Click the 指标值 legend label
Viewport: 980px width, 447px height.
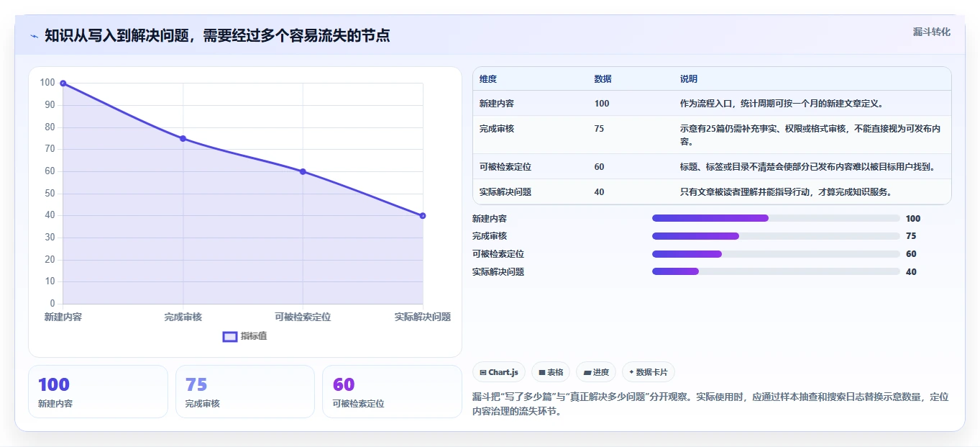pos(254,336)
